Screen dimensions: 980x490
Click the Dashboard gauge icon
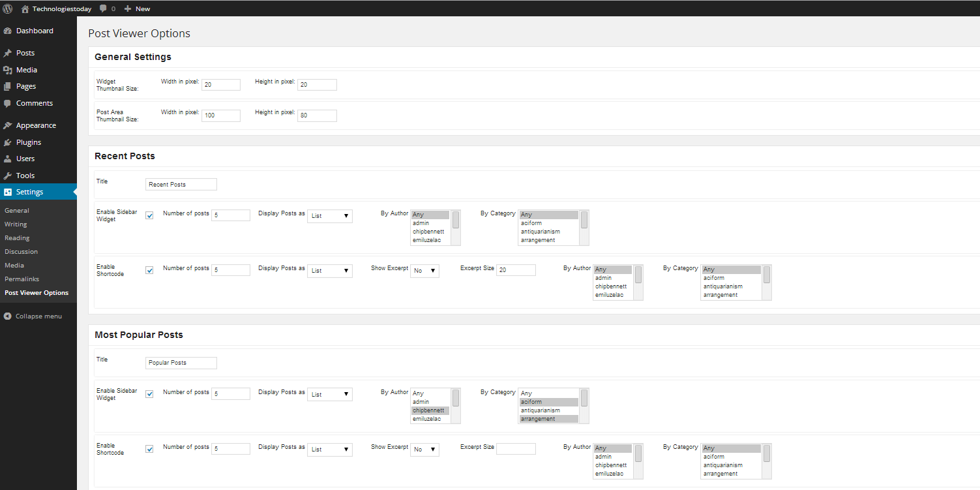7,31
